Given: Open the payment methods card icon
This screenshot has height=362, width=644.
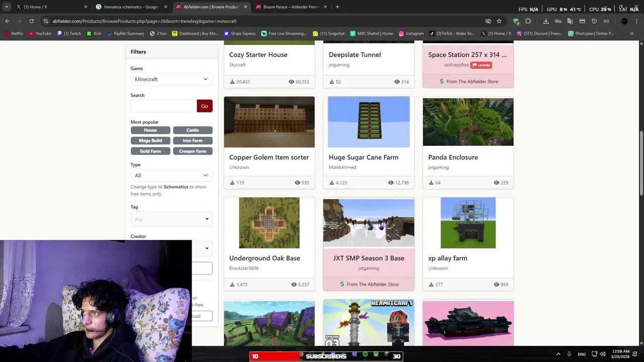Looking at the screenshot, I should (x=582, y=21).
